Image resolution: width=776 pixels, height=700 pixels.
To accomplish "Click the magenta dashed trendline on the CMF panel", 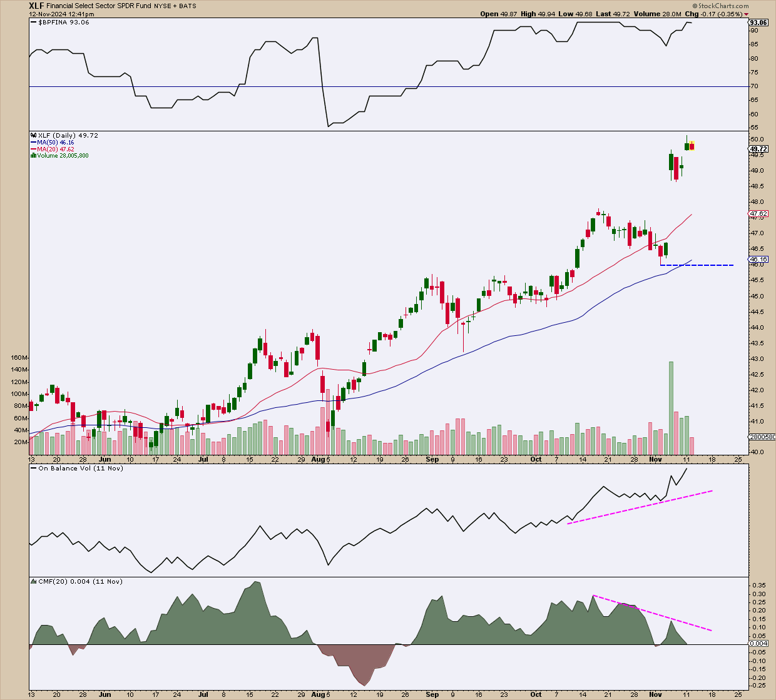I will (652, 613).
